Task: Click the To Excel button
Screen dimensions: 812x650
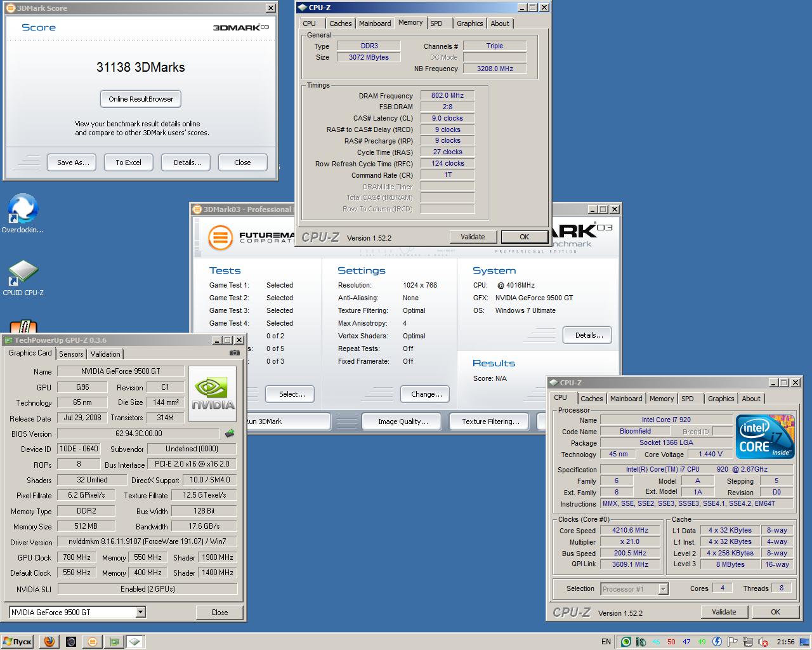Action: tap(129, 162)
